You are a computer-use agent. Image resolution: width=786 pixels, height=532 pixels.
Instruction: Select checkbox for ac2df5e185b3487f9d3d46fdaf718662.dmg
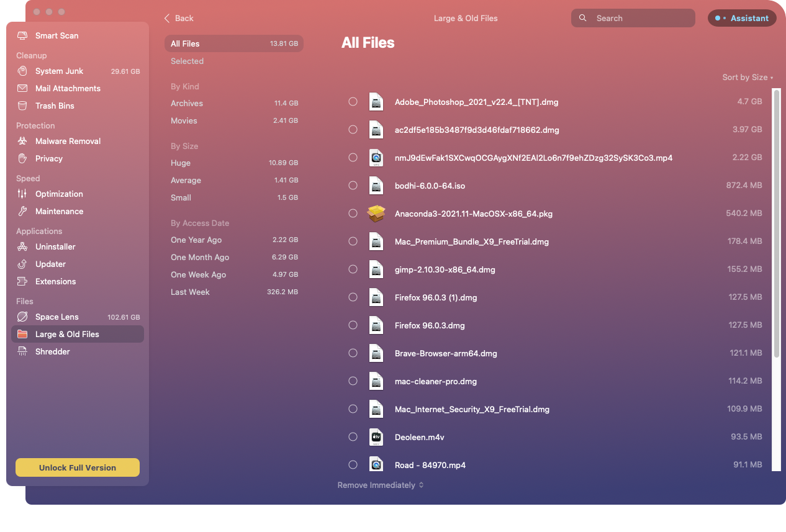[353, 130]
